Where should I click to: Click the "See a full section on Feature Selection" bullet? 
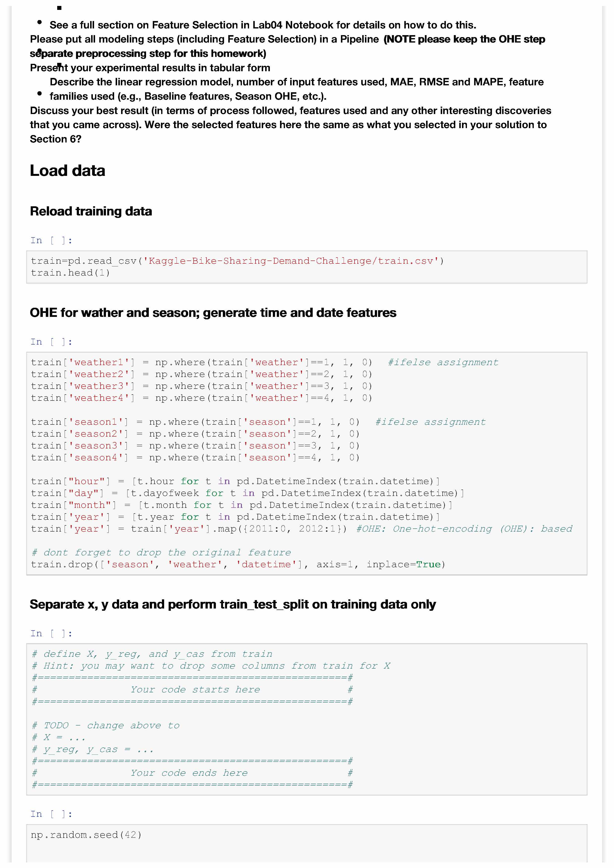[x=262, y=25]
